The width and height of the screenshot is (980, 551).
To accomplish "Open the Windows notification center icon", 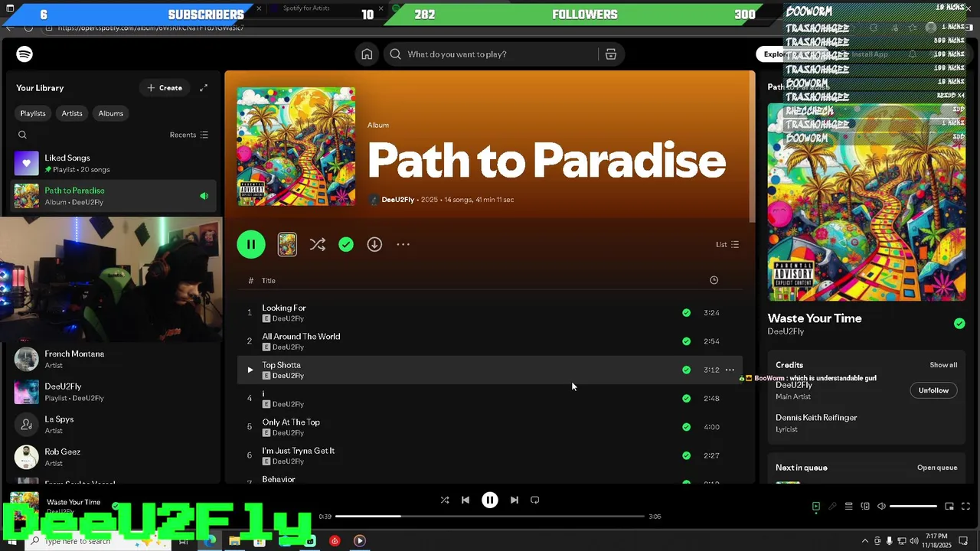I will click(964, 541).
